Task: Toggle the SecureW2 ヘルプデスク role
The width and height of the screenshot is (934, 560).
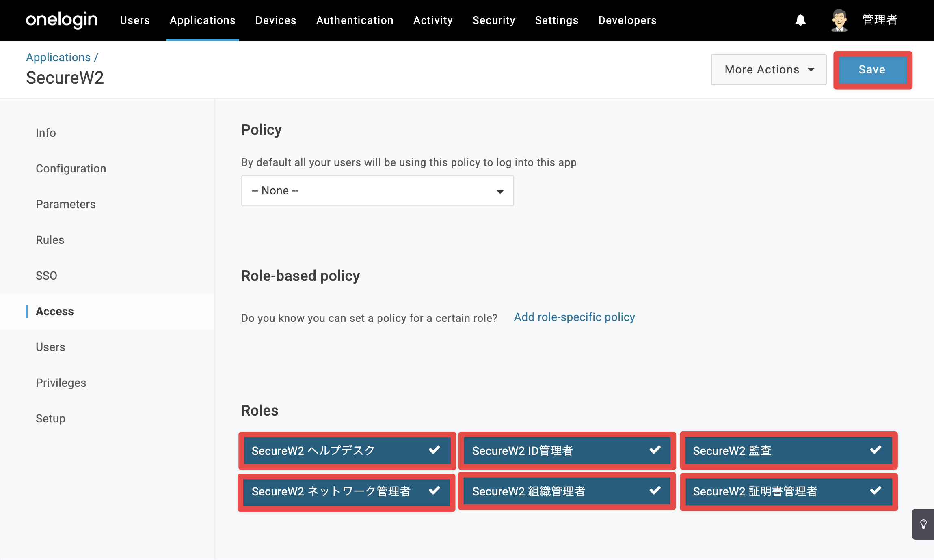Action: pyautogui.click(x=347, y=450)
